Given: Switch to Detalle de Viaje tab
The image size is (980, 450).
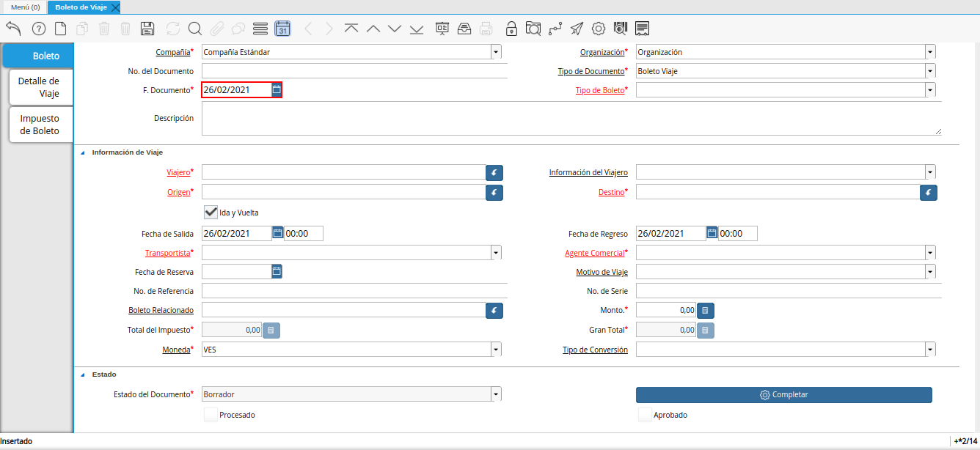Looking at the screenshot, I should point(38,87).
